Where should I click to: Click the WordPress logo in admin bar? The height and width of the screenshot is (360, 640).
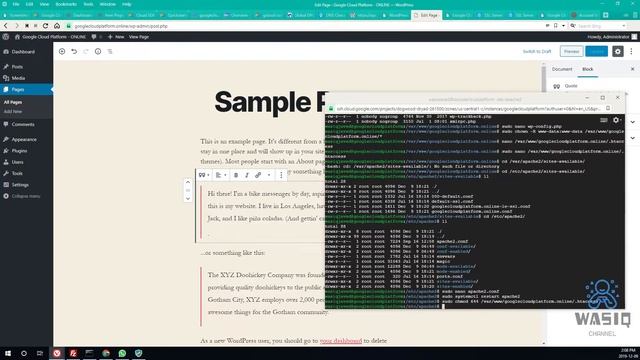(x=6, y=37)
